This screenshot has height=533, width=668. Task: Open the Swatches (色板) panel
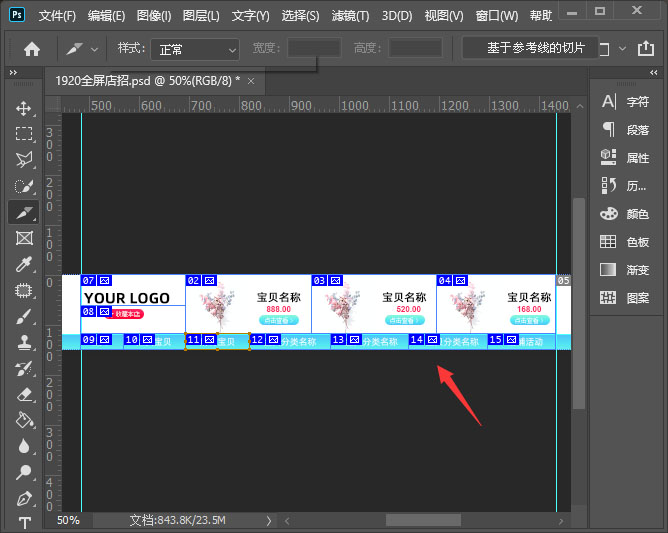coord(625,242)
